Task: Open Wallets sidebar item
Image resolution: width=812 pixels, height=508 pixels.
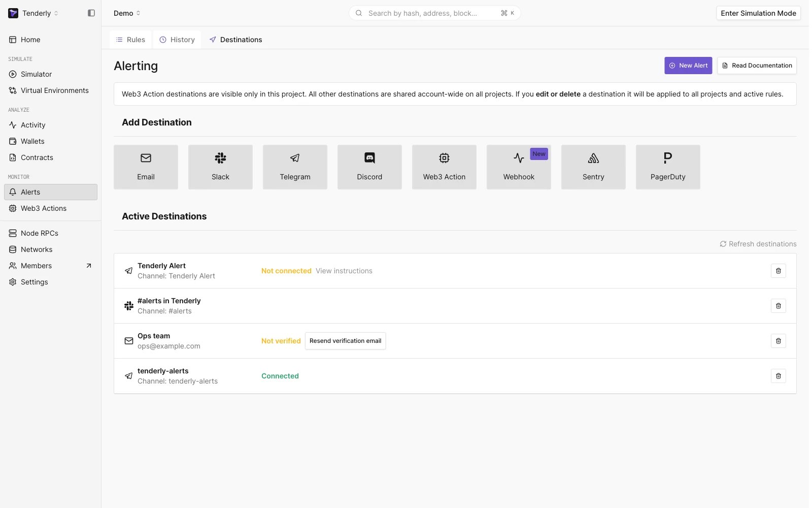Action: [x=50, y=141]
